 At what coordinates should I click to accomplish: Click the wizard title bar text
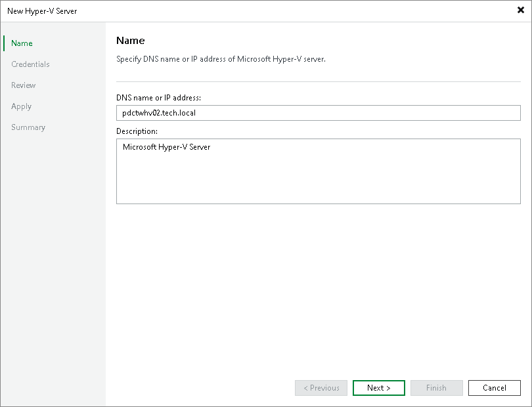[x=42, y=11]
